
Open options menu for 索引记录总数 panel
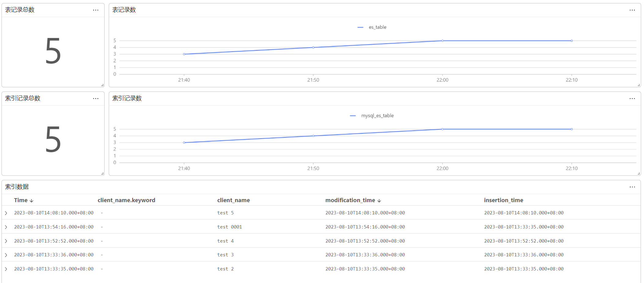tap(96, 99)
